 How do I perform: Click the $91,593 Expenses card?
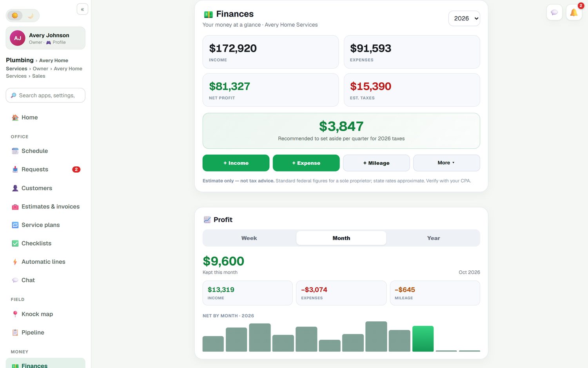coord(412,52)
